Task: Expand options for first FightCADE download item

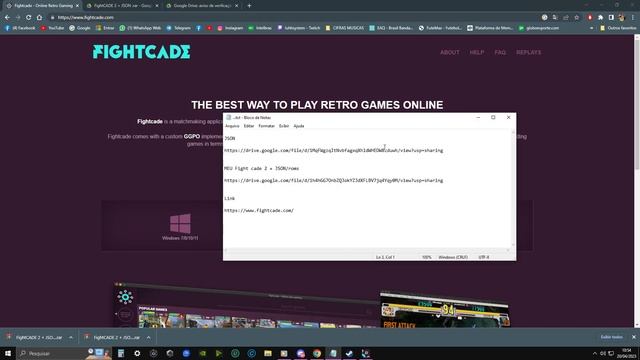Action: (x=71, y=338)
